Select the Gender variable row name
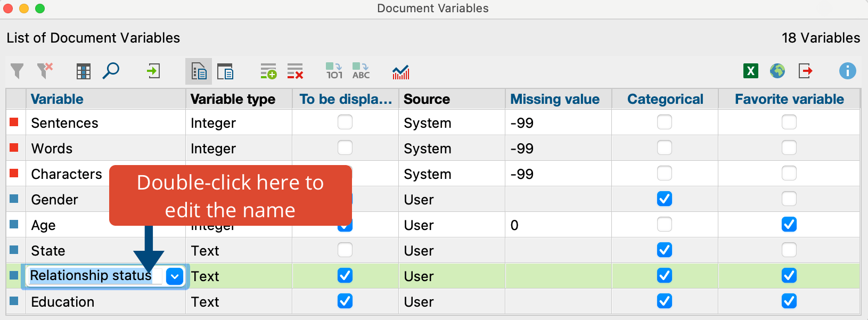Screen dimensions: 868x320 (55, 200)
